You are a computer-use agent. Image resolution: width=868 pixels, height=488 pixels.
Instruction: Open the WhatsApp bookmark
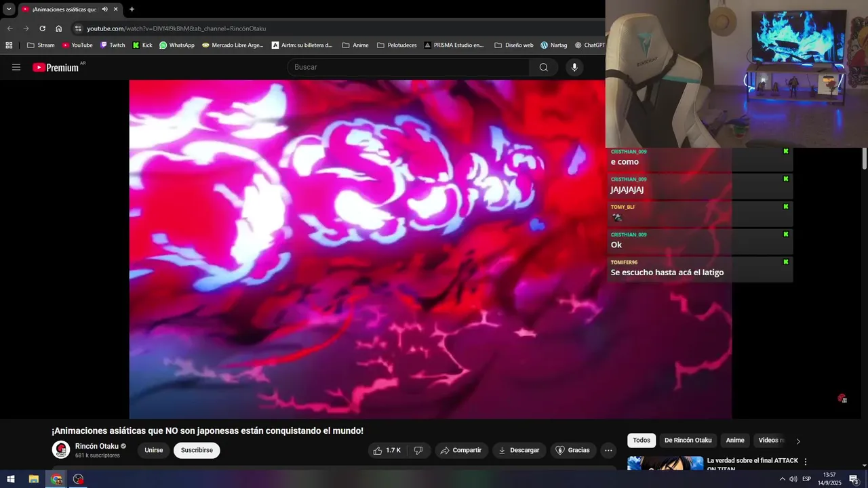pyautogui.click(x=177, y=45)
